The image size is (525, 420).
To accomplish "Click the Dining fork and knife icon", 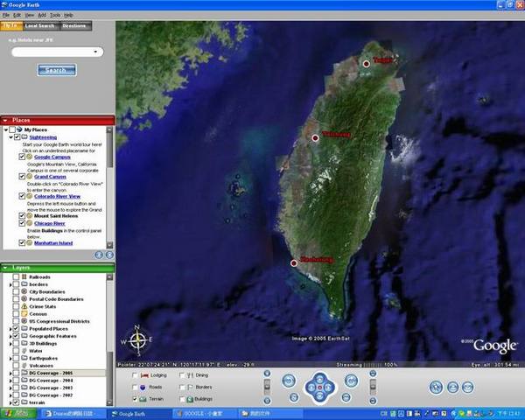I will click(x=191, y=375).
